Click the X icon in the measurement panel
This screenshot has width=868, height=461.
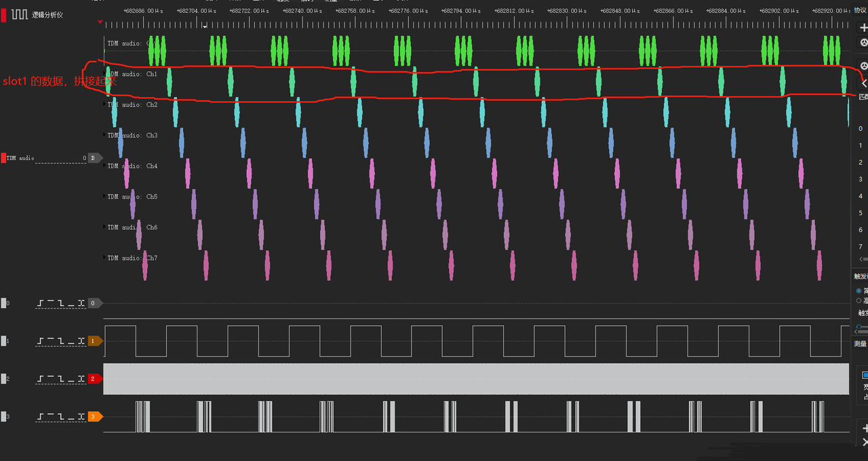(x=864, y=443)
